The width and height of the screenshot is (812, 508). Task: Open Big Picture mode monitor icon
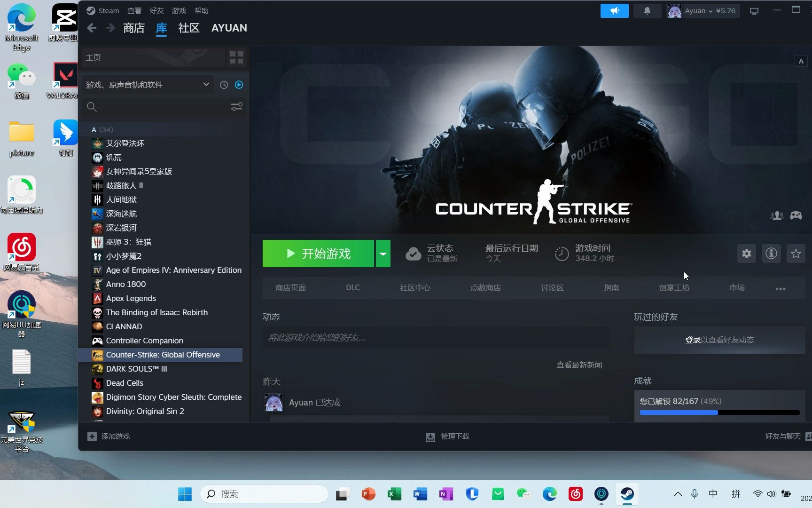[x=754, y=11]
